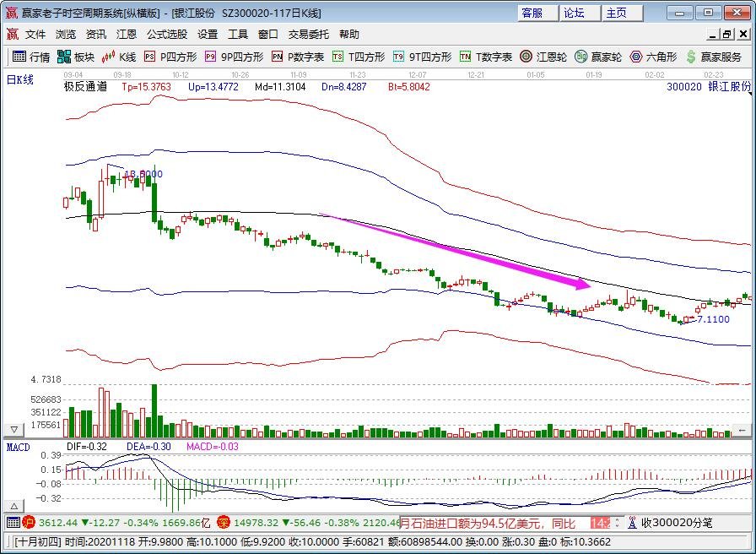Open the 行情 market quotes view
Image resolution: width=756 pixels, height=554 pixels.
pyautogui.click(x=31, y=57)
